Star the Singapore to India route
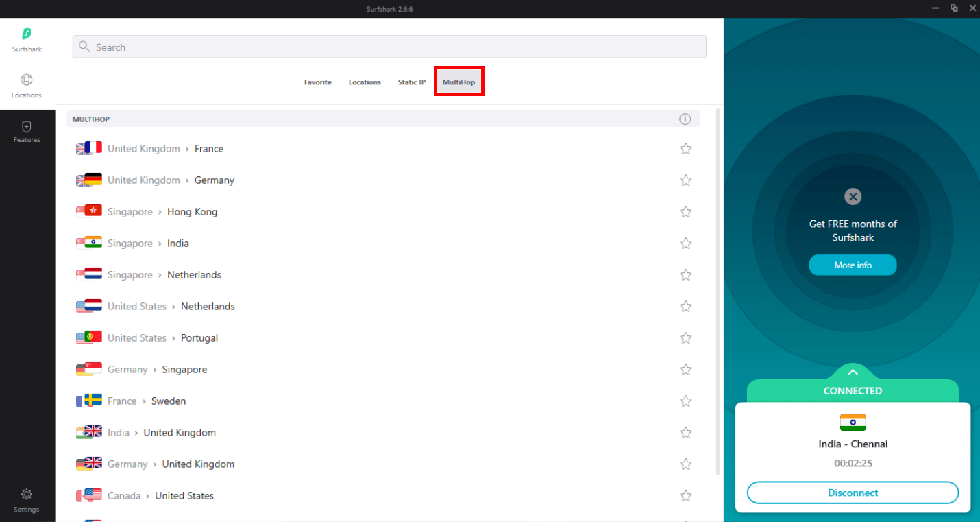Viewport: 980px width, 522px height. pos(685,244)
